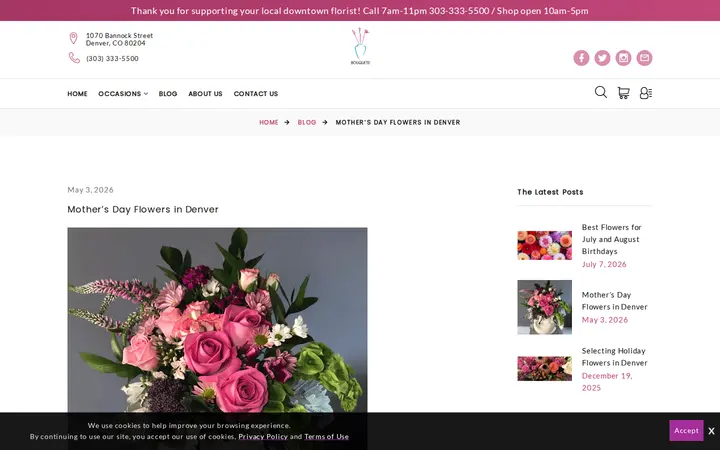This screenshot has height=450, width=720.
Task: Click the location pin icon
Action: point(73,38)
